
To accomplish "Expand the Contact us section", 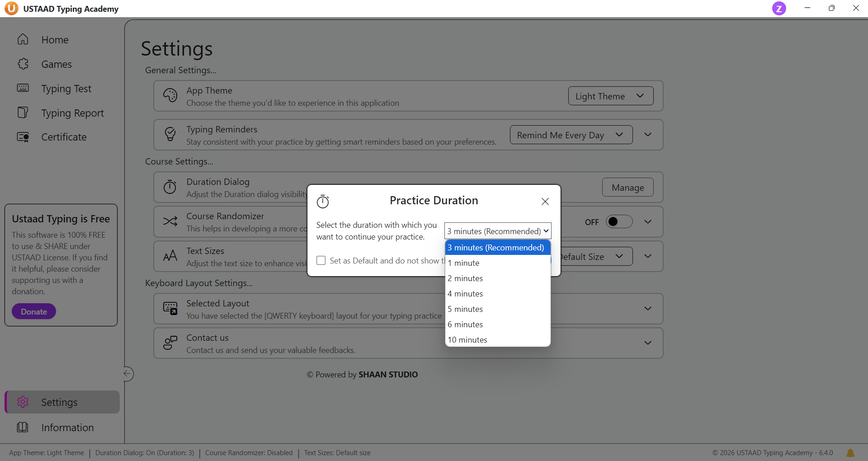I will coord(647,343).
